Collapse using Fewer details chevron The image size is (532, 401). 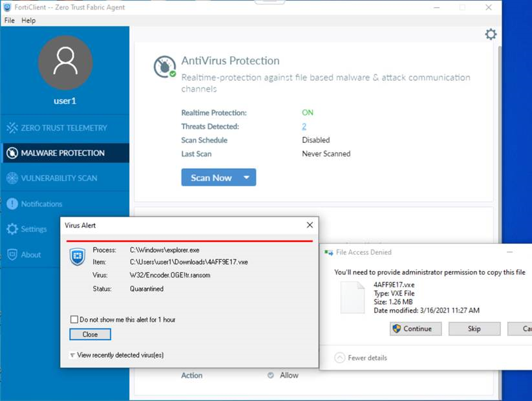[339, 358]
